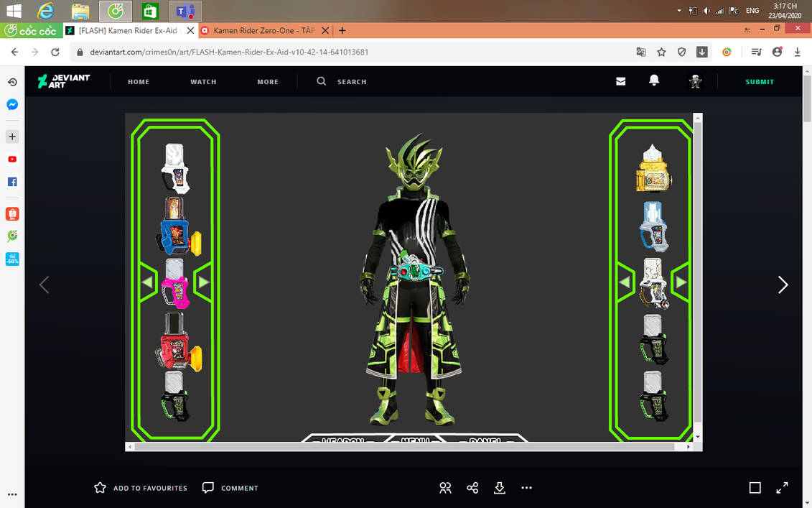Click the download icon below artwork
The height and width of the screenshot is (508, 812).
(499, 488)
